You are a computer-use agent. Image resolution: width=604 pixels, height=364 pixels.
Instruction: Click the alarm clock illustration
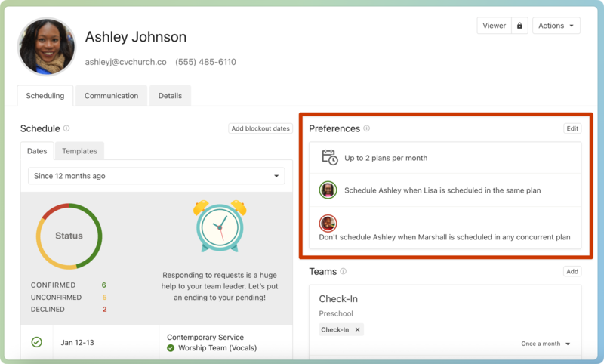220,226
